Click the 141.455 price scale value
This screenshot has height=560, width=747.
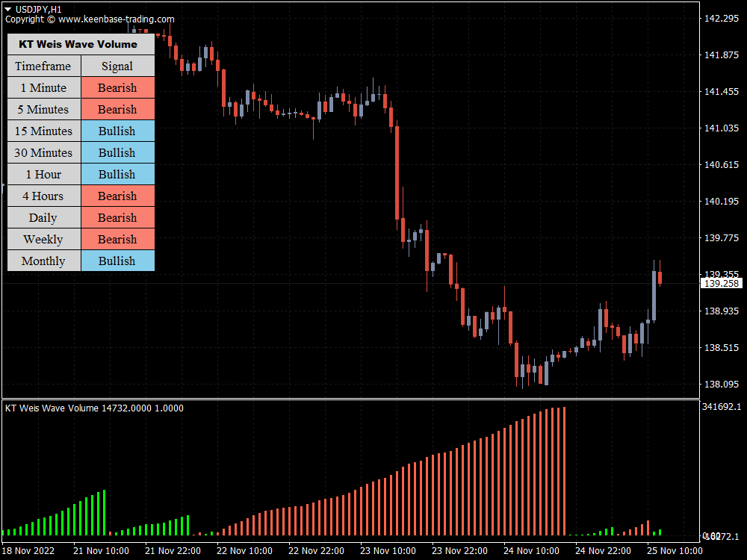(722, 91)
